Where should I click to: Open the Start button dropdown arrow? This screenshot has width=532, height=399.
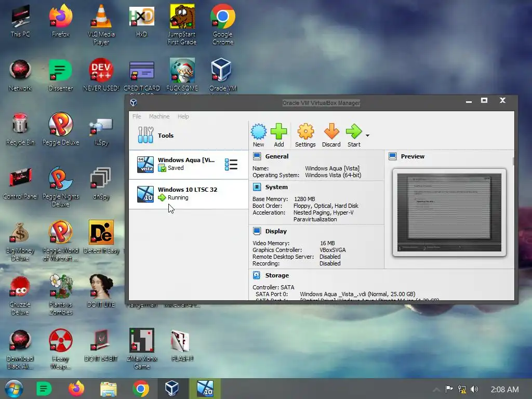pyautogui.click(x=367, y=136)
